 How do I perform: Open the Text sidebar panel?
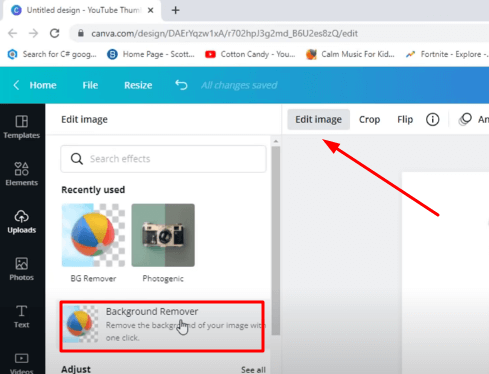click(x=22, y=316)
